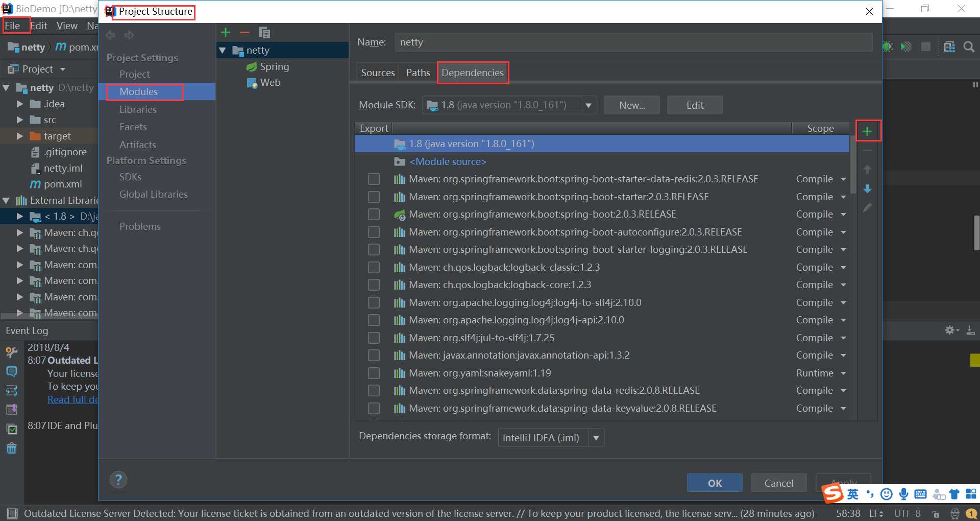Viewport: 980px width, 521px height.
Task: Click the forward navigation arrow in Project Structure
Action: pos(129,35)
